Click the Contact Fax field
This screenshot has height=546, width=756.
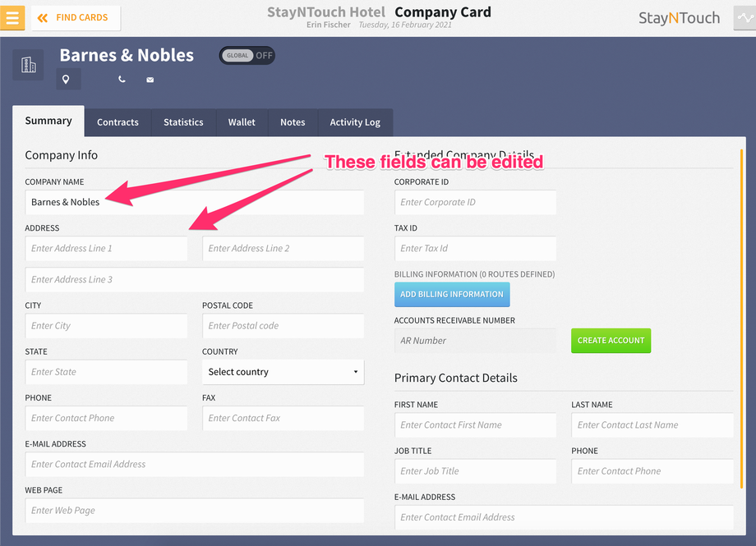coord(283,418)
